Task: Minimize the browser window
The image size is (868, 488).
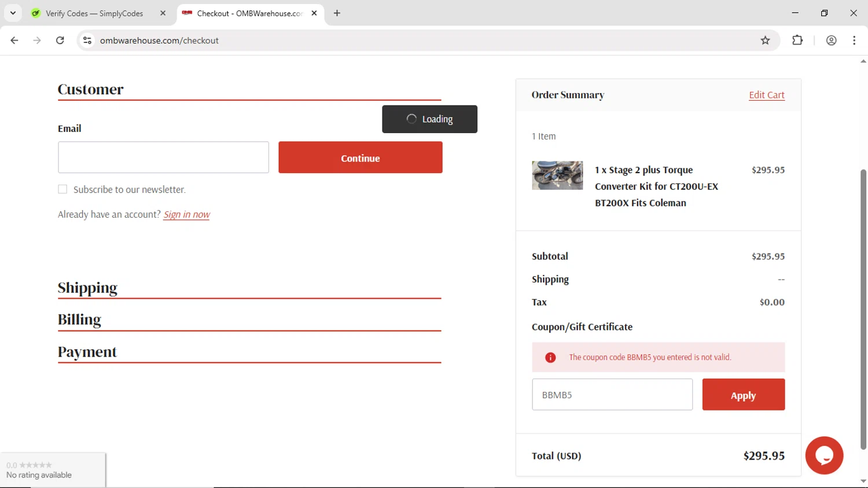Action: pyautogui.click(x=795, y=13)
